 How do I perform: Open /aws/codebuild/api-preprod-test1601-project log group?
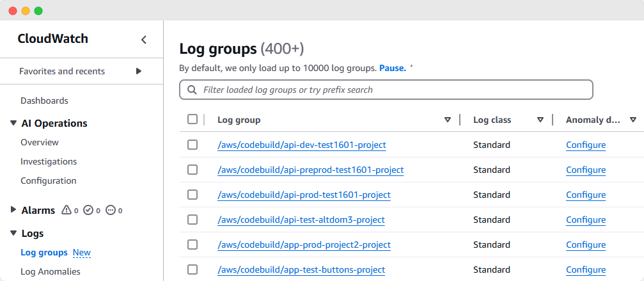311,170
